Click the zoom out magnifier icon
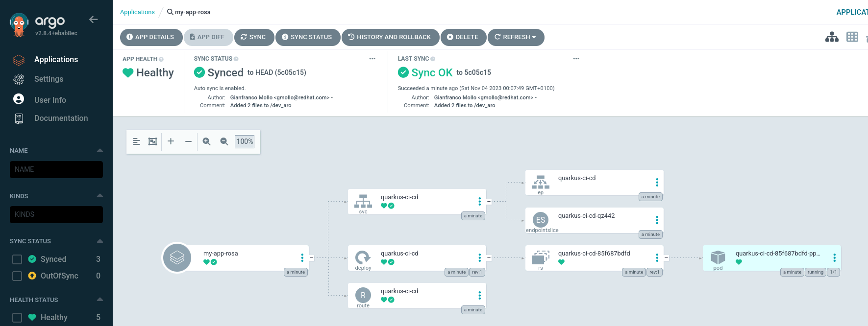 coord(224,141)
